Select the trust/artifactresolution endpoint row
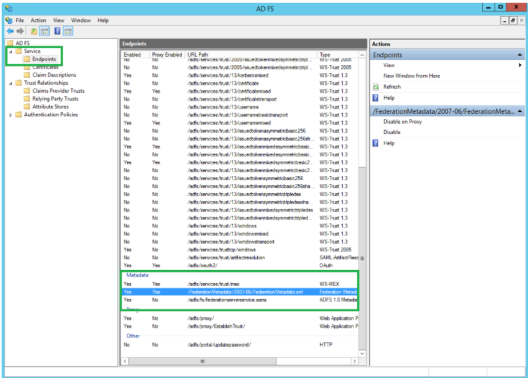 240,258
